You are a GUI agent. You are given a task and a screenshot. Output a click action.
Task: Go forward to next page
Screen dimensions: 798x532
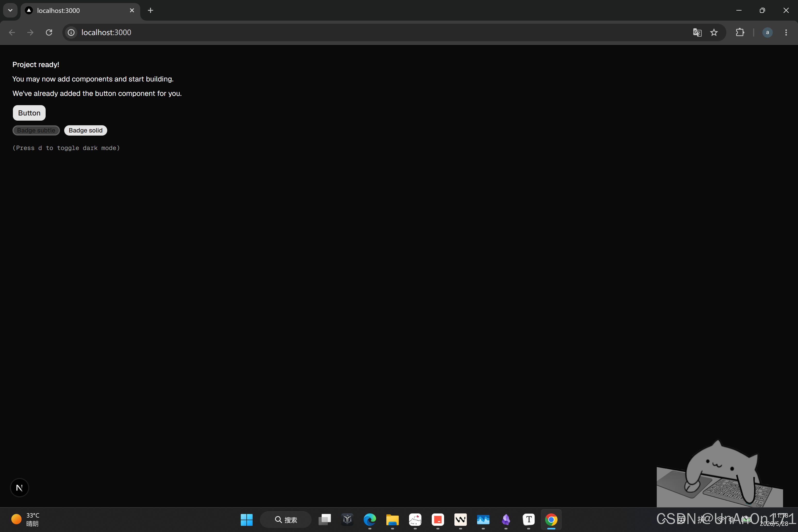(x=30, y=32)
